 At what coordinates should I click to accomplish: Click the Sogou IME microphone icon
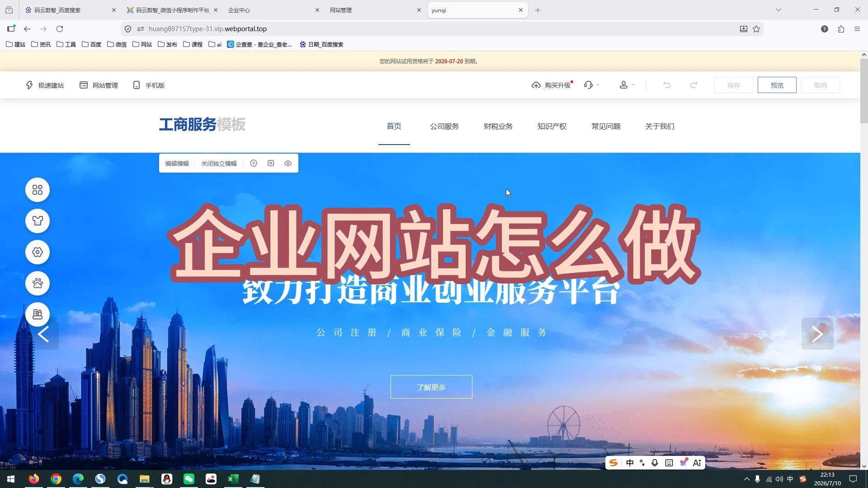pos(655,463)
